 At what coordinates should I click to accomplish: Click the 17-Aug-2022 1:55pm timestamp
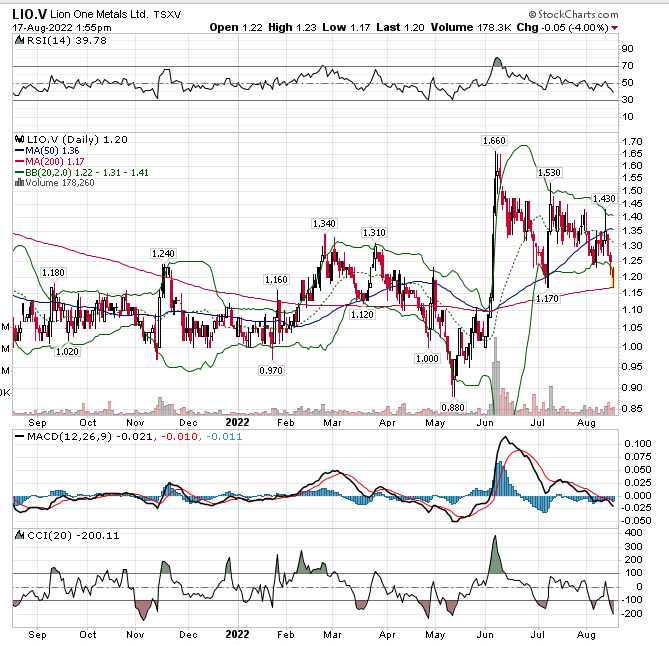tap(62, 28)
